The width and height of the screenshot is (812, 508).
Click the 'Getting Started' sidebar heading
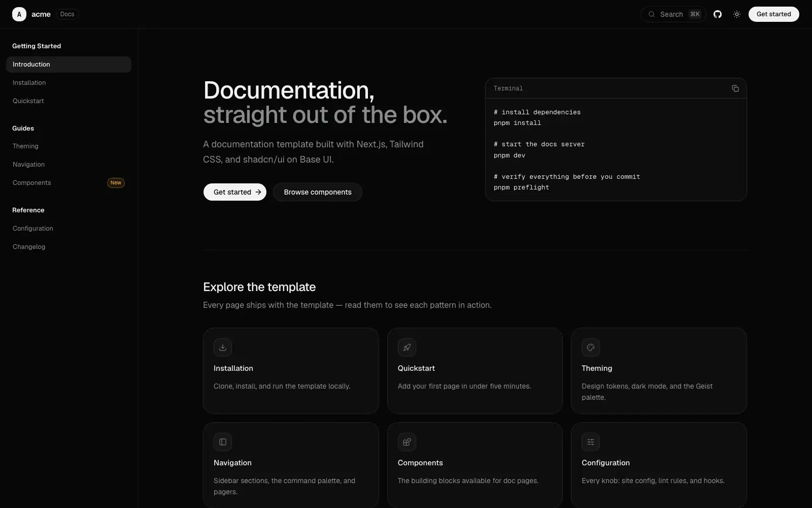[x=37, y=46]
